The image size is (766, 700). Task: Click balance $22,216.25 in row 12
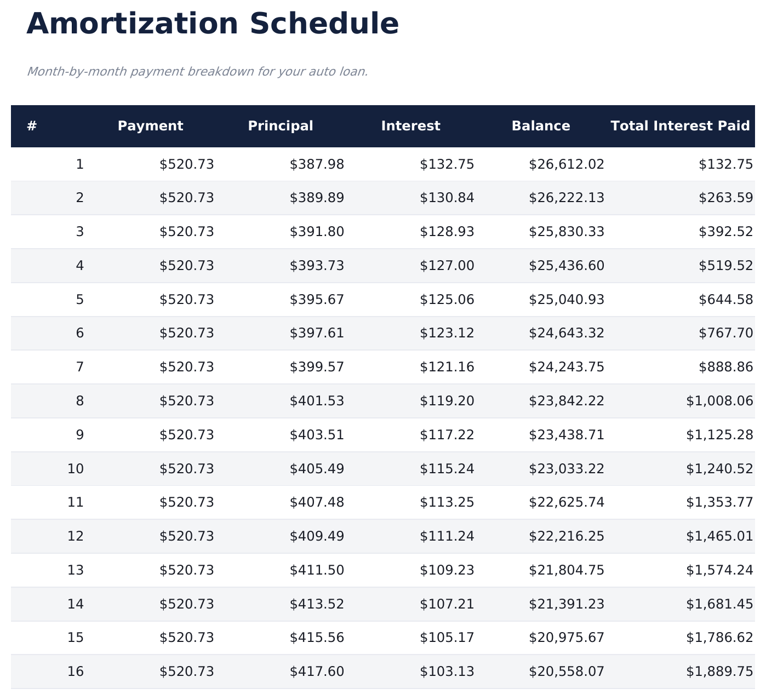pos(566,536)
